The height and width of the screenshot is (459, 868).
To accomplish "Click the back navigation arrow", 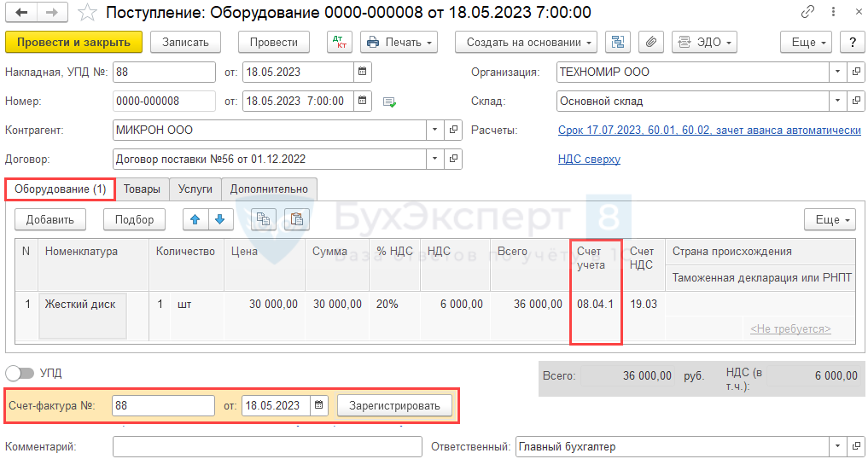I will (21, 13).
